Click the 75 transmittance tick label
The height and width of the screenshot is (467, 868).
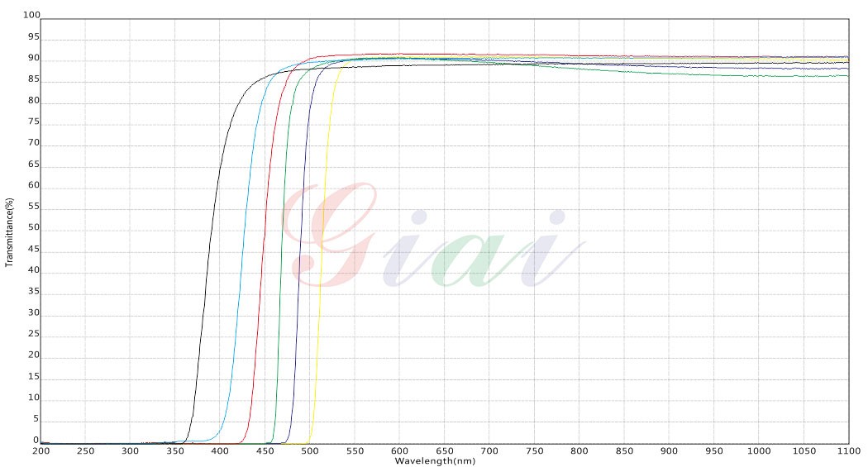34,122
